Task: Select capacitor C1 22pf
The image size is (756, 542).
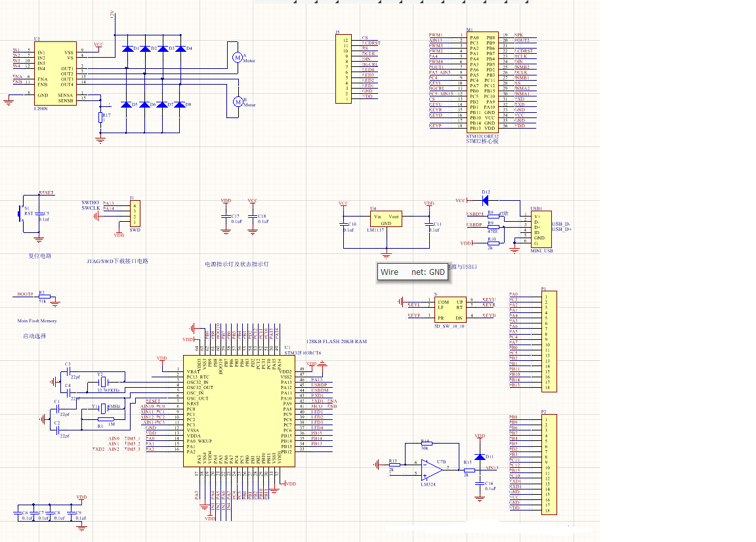Action: (57, 408)
